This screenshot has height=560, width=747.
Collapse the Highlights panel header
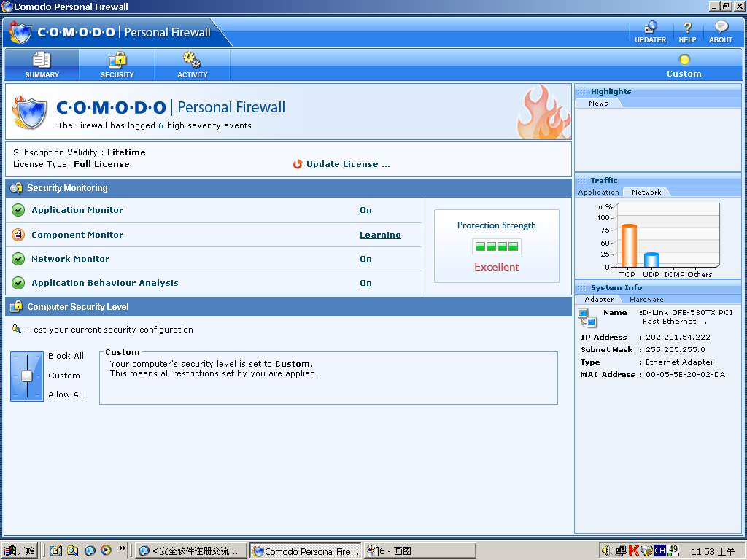click(611, 91)
